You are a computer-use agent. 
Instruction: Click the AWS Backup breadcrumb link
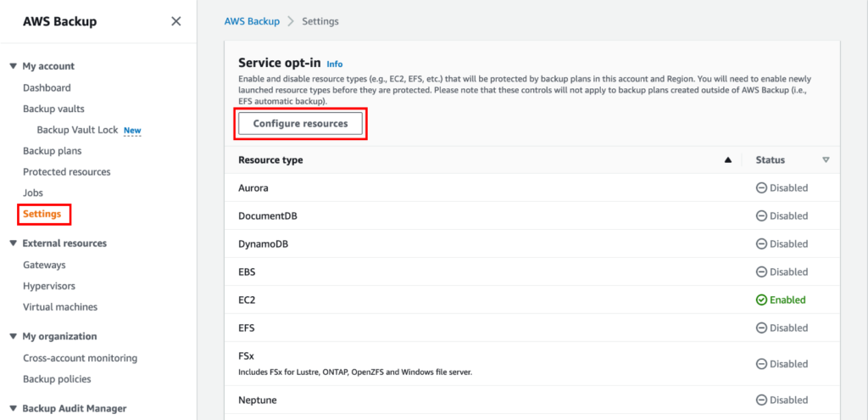point(252,21)
